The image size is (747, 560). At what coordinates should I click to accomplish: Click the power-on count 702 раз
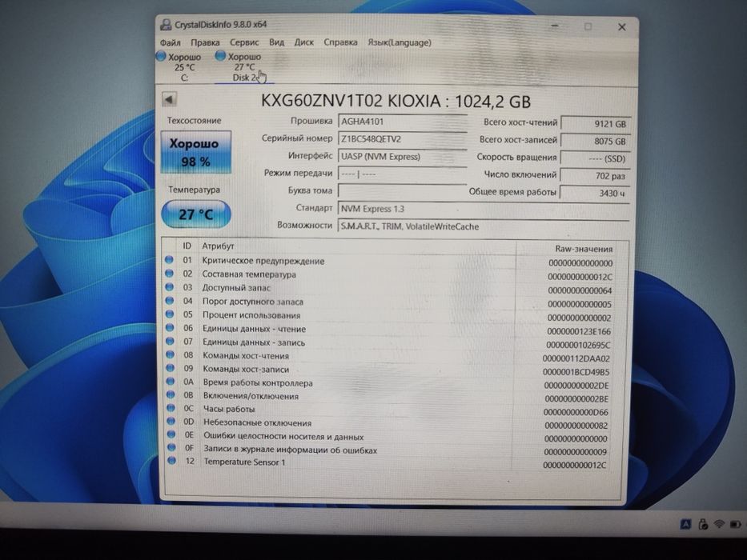tap(596, 176)
